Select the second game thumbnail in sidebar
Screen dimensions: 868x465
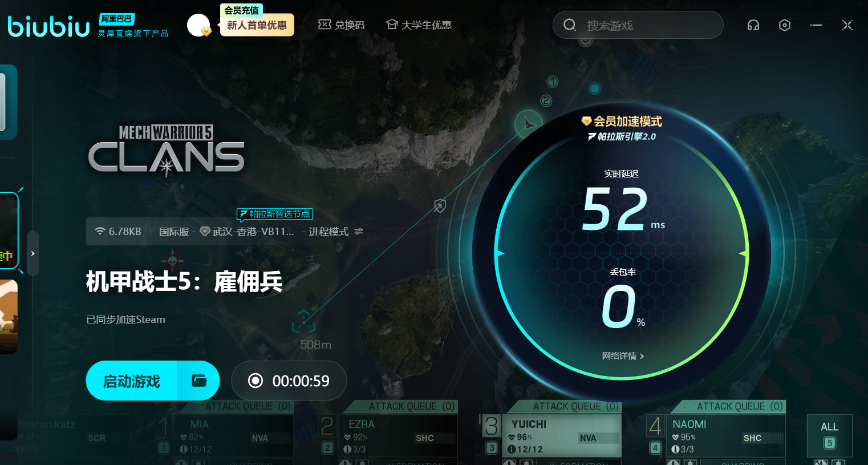9,317
